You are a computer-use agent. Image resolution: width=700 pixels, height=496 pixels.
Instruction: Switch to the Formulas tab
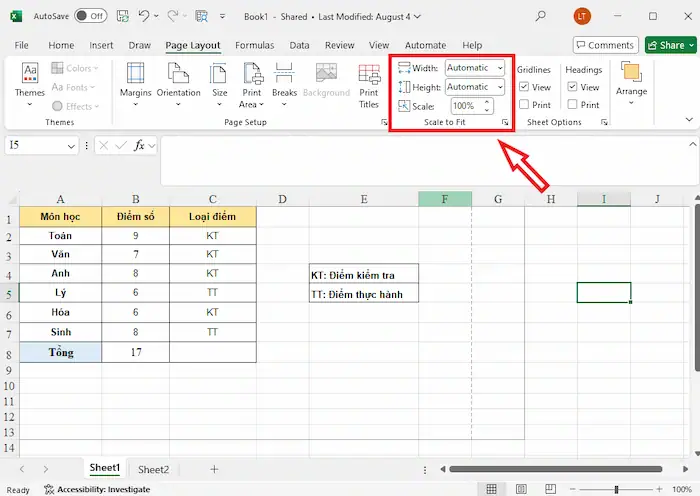(255, 45)
